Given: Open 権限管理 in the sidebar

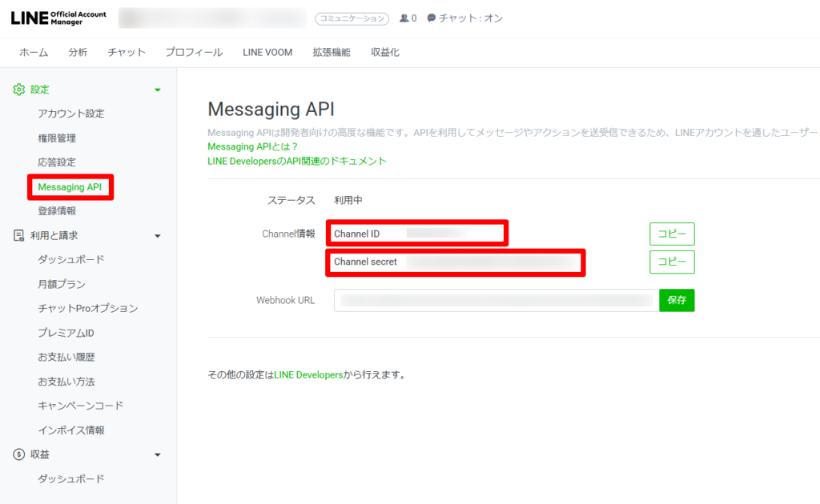Looking at the screenshot, I should pyautogui.click(x=57, y=138).
